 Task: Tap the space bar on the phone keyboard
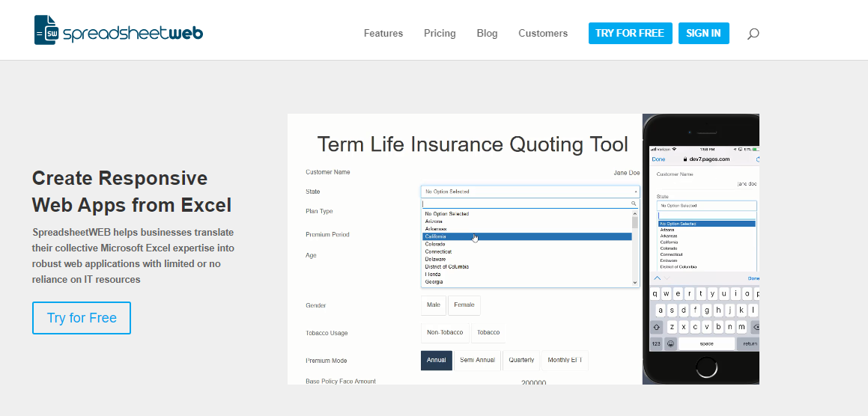706,344
